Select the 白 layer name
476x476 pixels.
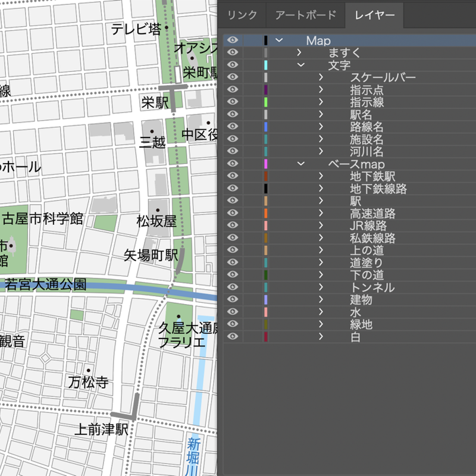[355, 337]
